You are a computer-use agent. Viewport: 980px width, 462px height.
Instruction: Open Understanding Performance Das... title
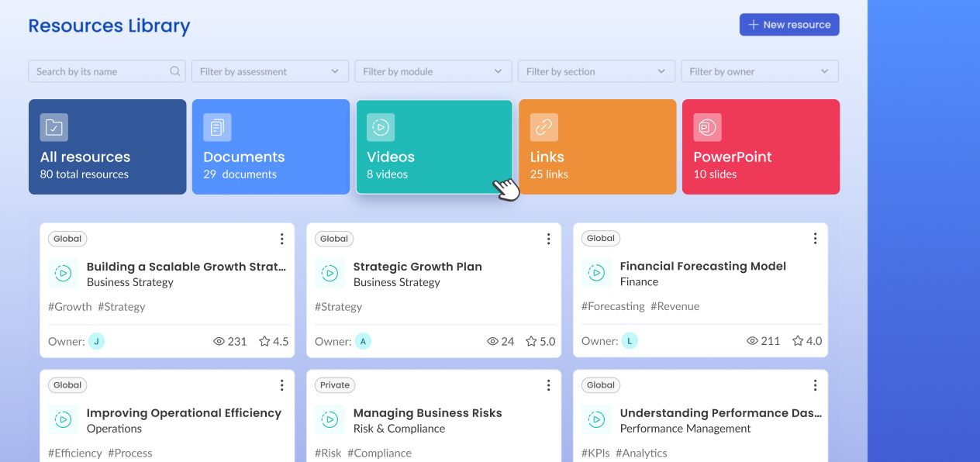click(x=721, y=413)
